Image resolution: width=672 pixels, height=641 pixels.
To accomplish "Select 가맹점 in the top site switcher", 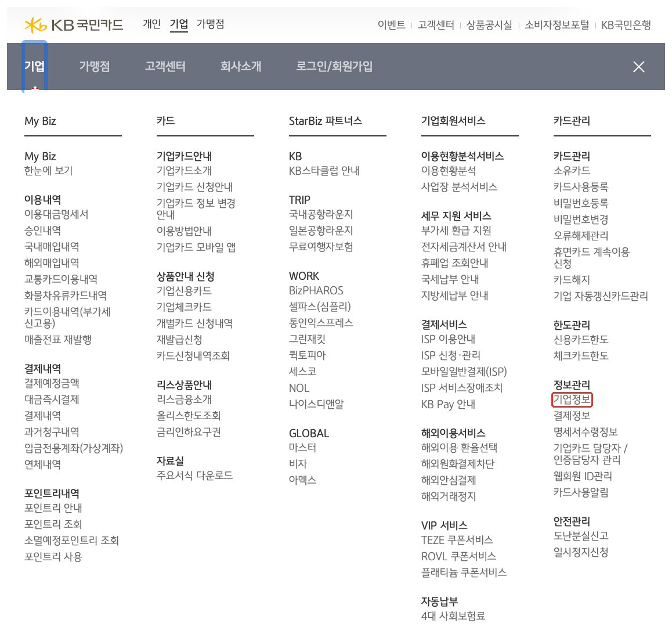I will [x=211, y=24].
